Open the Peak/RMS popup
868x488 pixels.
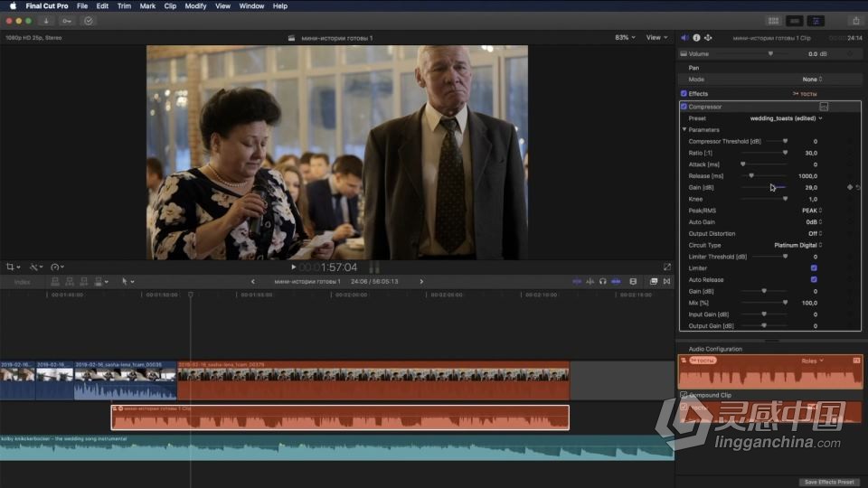tap(812, 211)
